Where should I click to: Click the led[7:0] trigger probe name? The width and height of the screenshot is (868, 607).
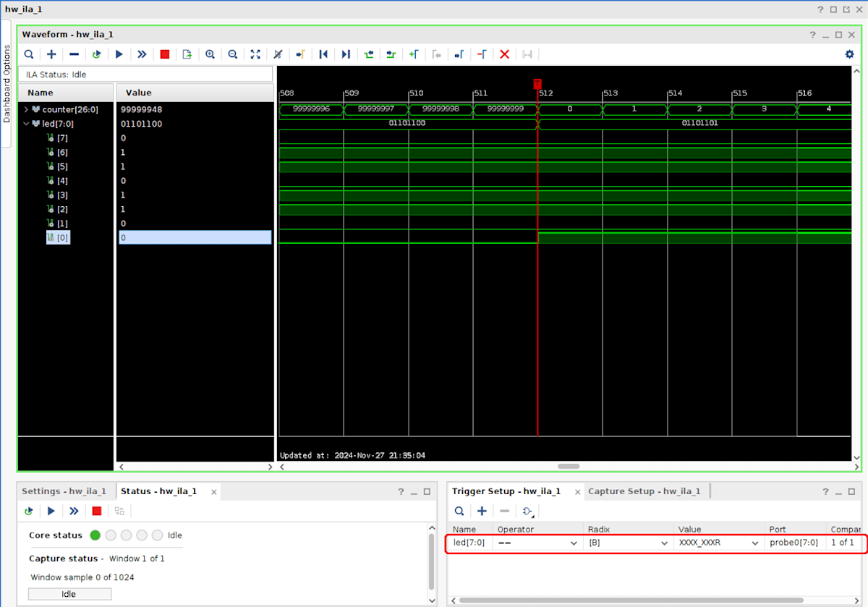click(469, 543)
